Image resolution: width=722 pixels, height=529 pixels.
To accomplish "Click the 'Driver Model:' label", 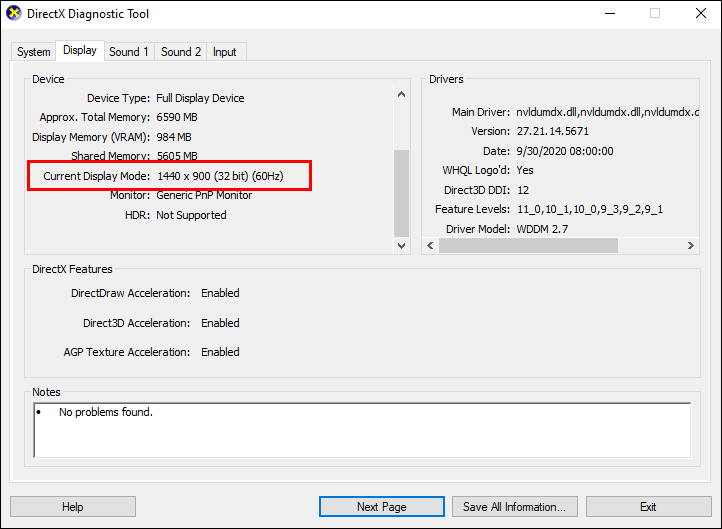I will [478, 229].
